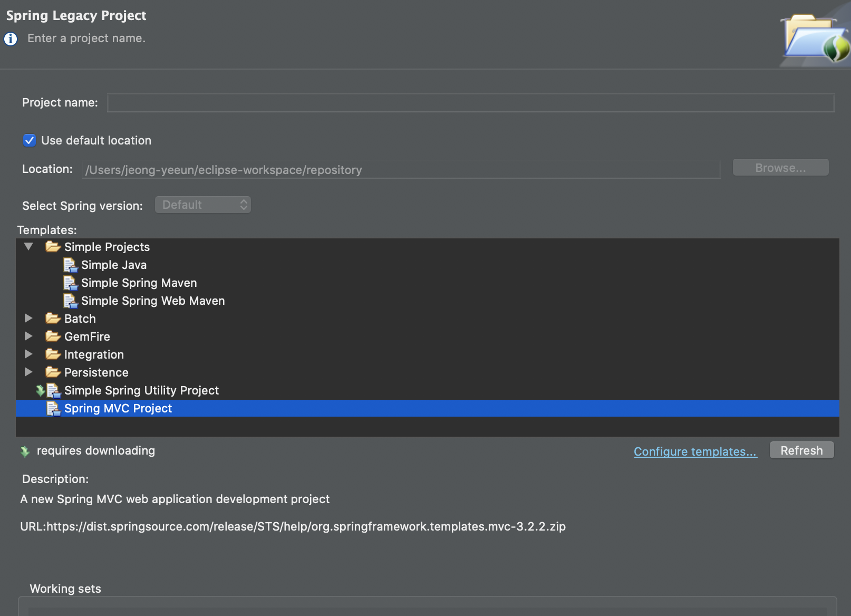Click the 'Spring Legacy Project' title
The width and height of the screenshot is (851, 616).
(76, 16)
